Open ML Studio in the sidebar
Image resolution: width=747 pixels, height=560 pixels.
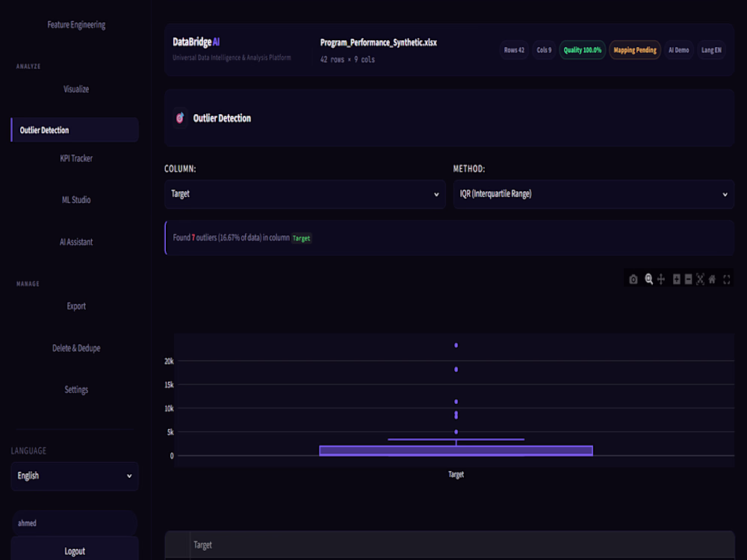(76, 200)
